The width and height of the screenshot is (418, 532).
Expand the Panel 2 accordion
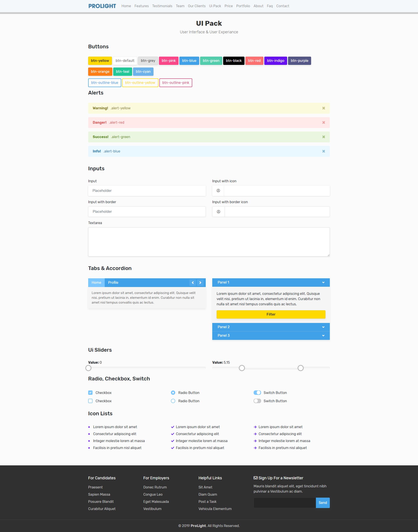coord(271,327)
